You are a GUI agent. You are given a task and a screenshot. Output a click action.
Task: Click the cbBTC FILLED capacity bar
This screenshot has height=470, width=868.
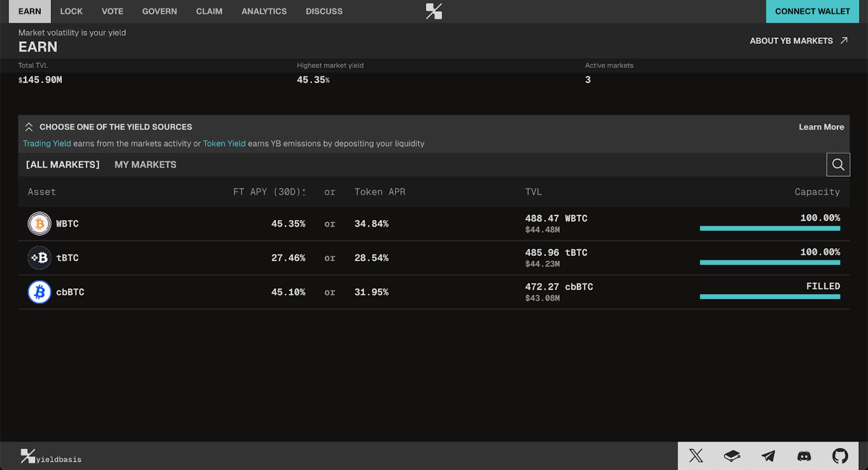pos(770,297)
